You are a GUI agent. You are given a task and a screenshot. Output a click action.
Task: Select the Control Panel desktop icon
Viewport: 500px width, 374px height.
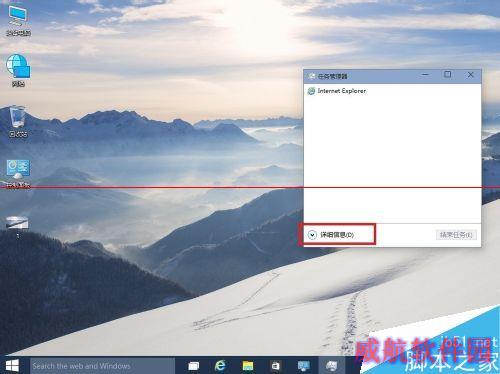[18, 173]
